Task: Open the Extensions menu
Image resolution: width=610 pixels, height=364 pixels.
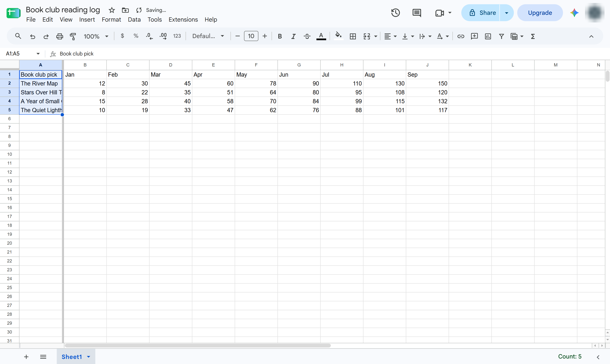Action: (x=183, y=20)
